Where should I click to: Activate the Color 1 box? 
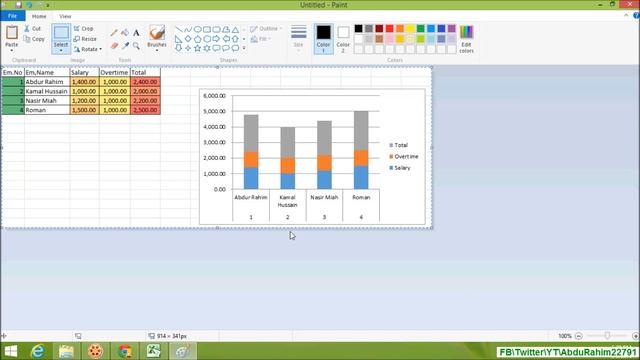click(323, 39)
